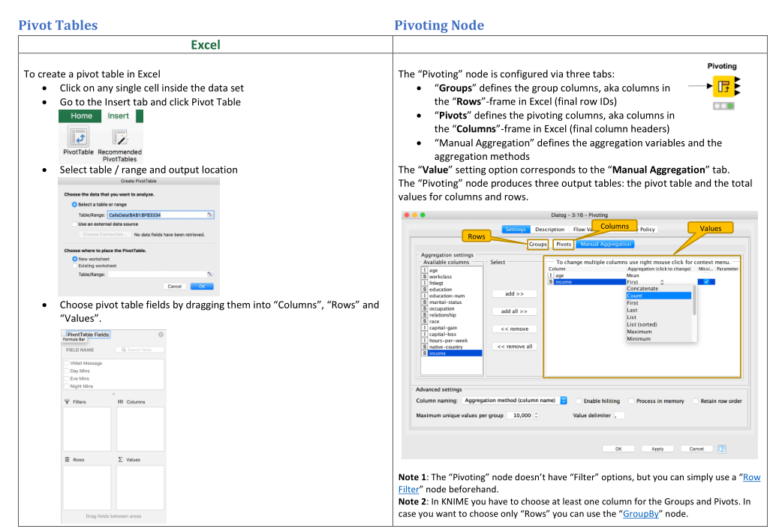This screenshot has width=779, height=532.
Task: Switch to the Description tab
Action: click(x=549, y=229)
